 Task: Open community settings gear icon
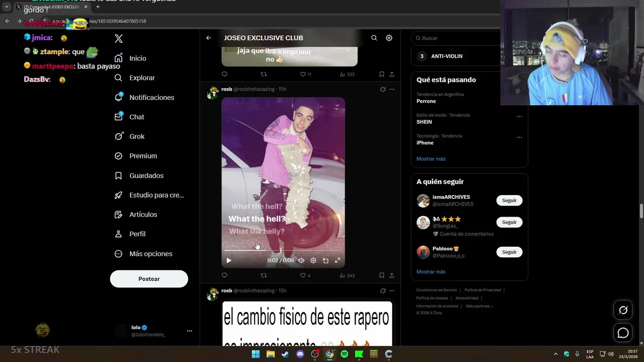pyautogui.click(x=389, y=38)
